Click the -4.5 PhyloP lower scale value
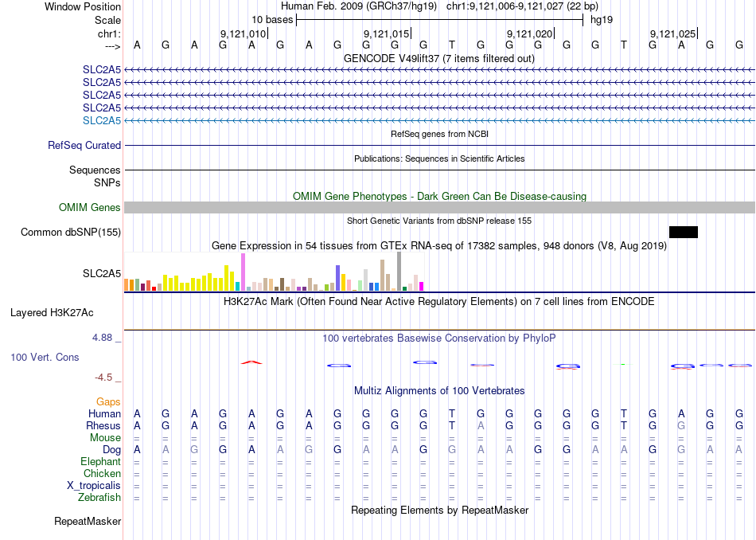Viewport: 756px width, 540px height. tap(103, 378)
